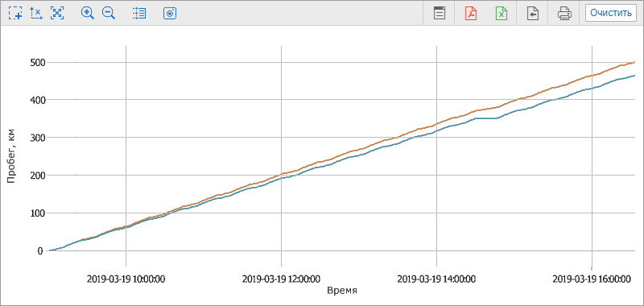Fit the chart to full extent
The height and width of the screenshot is (306, 644).
point(57,13)
